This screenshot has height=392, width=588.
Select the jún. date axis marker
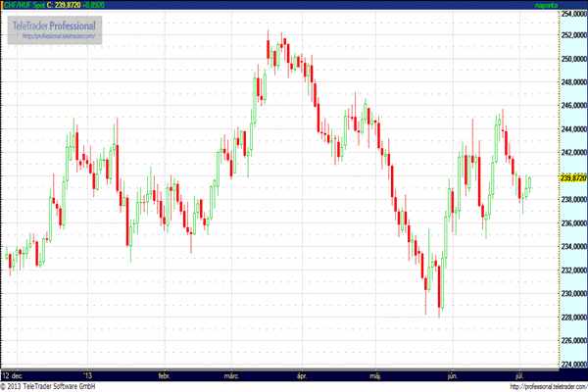(452, 374)
